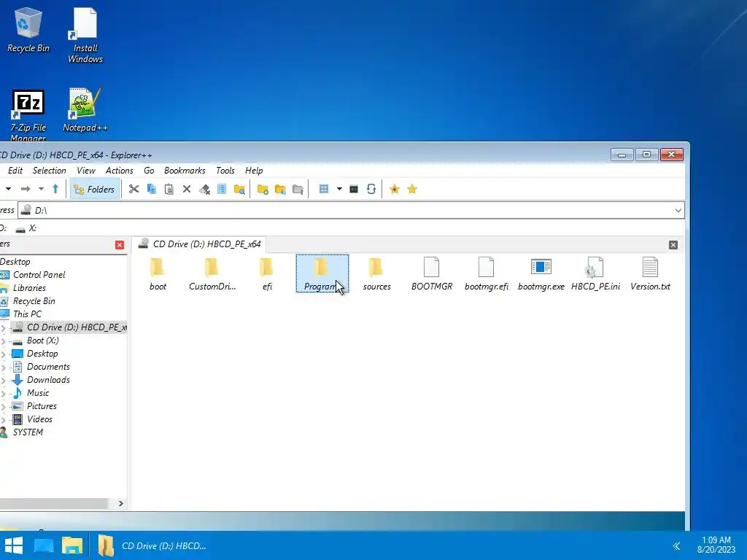Image resolution: width=747 pixels, height=560 pixels.
Task: Click the X: drive button
Action: (26, 228)
